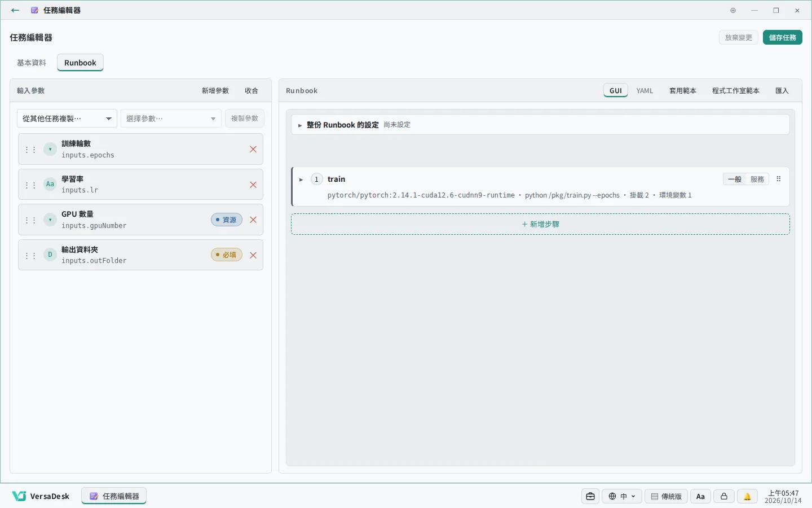Click the drag handle of the 訓練輪數 row
Screen dimensions: 812x508
(30, 150)
